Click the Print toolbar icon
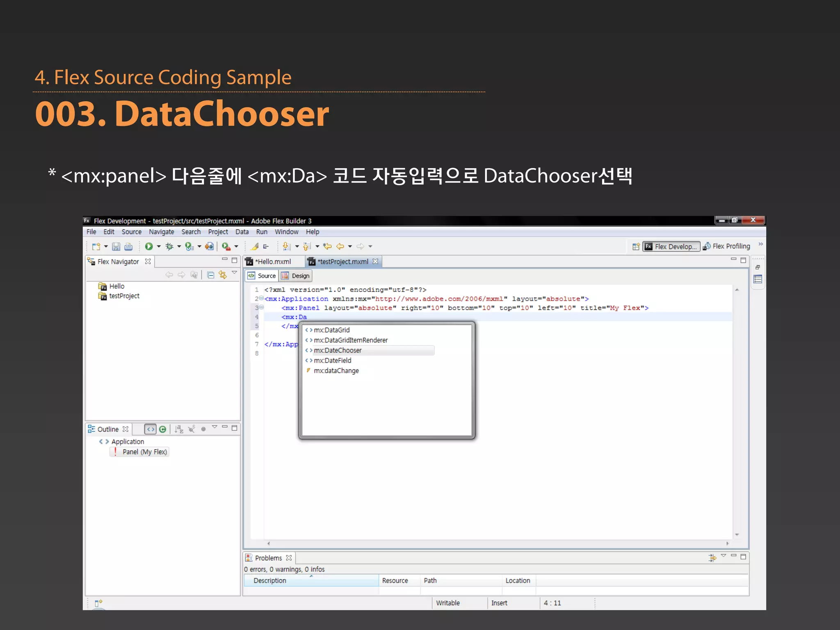 [128, 247]
